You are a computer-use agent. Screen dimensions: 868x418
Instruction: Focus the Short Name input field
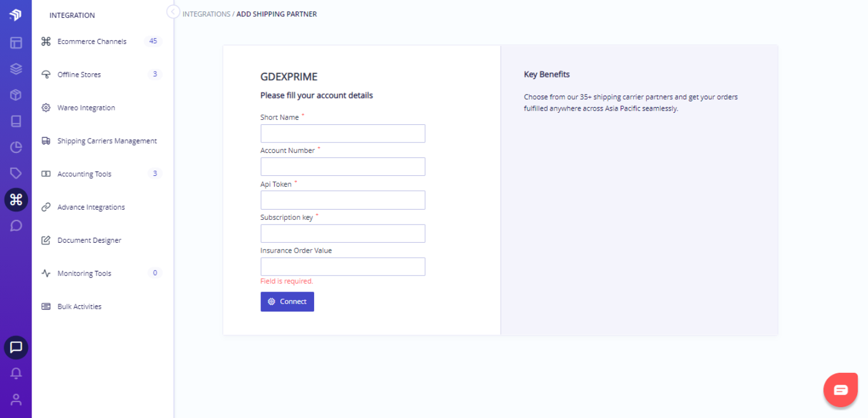(343, 133)
